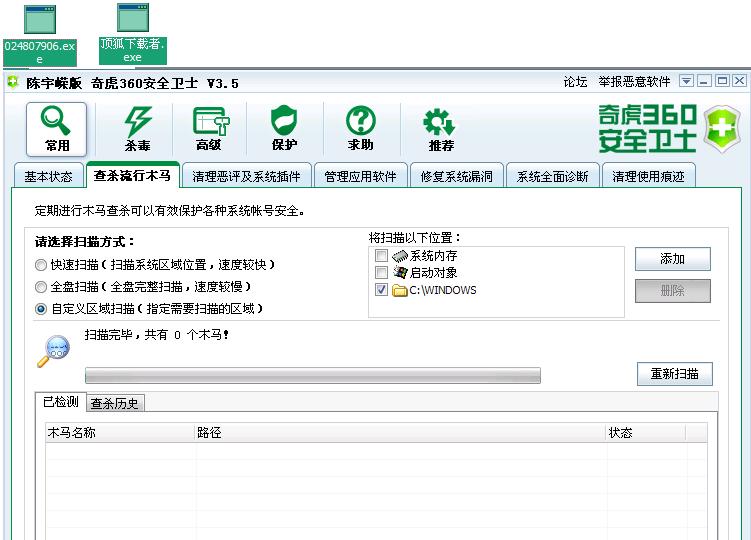Open the 查杀历史 tab
751x540 pixels.
pyautogui.click(x=114, y=403)
